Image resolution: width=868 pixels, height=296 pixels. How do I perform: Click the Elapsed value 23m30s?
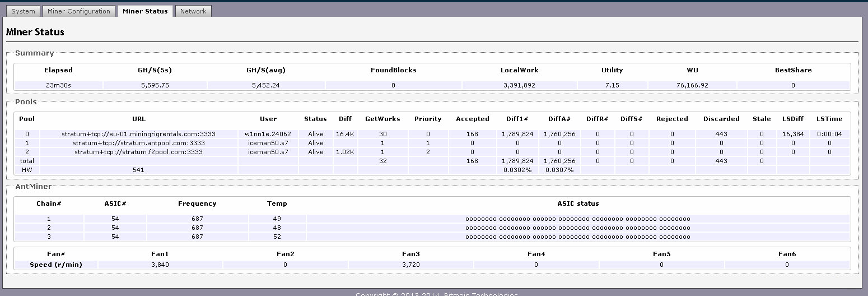click(59, 85)
